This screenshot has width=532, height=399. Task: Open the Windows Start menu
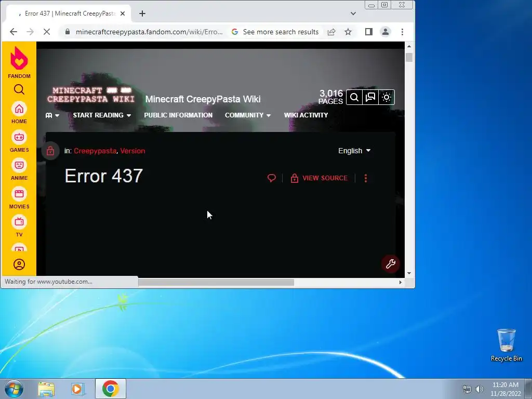14,389
